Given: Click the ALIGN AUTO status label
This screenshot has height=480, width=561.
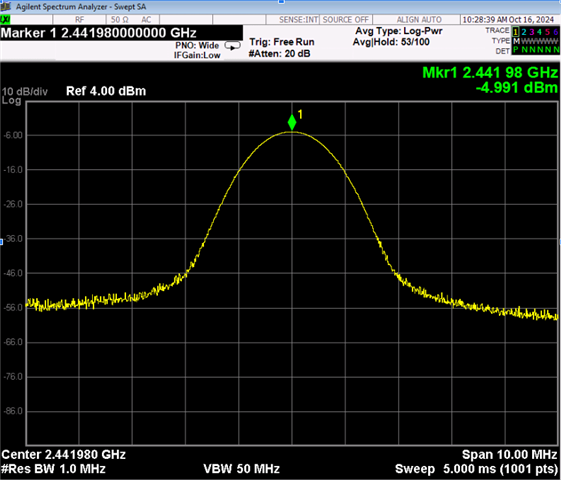Looking at the screenshot, I should 419,20.
